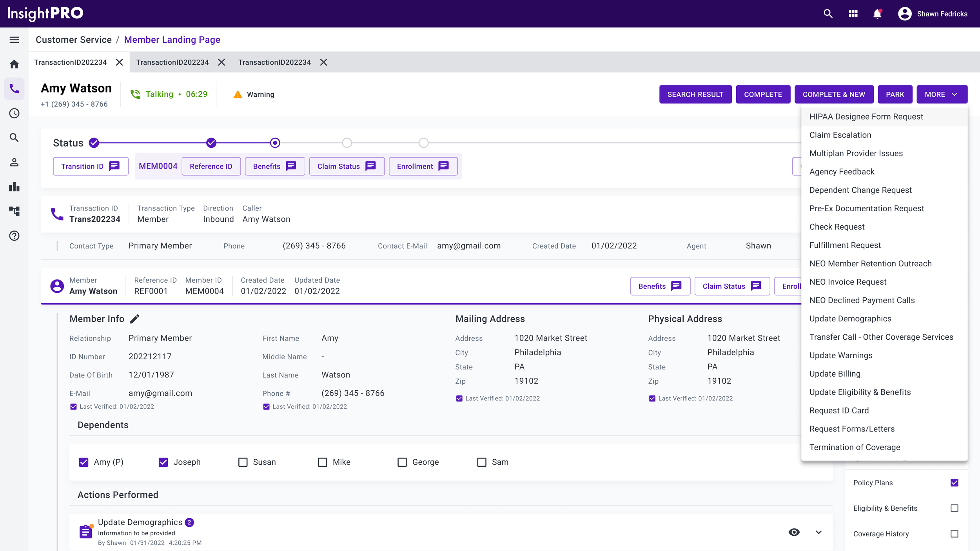Open help question mark sidebar icon
The width and height of the screenshot is (980, 551).
point(14,236)
